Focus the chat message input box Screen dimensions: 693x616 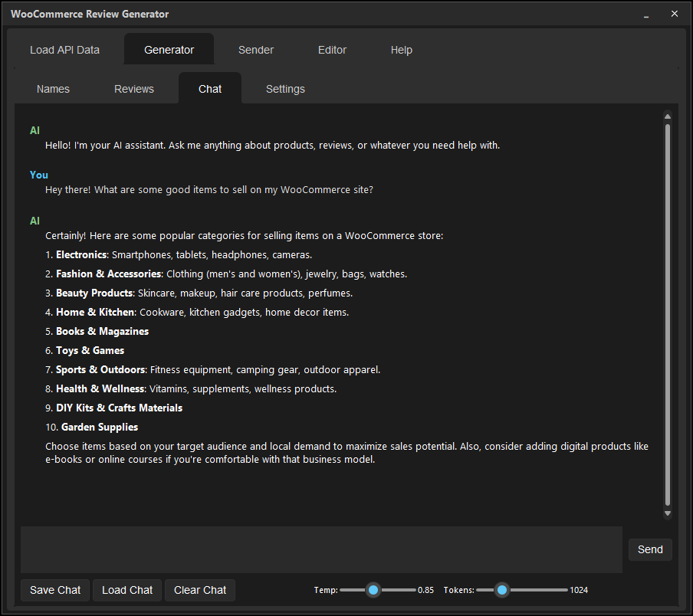(321, 549)
